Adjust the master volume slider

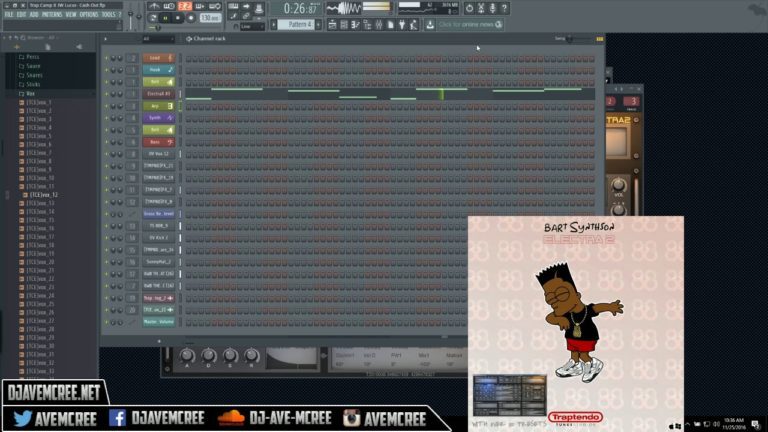click(130, 15)
